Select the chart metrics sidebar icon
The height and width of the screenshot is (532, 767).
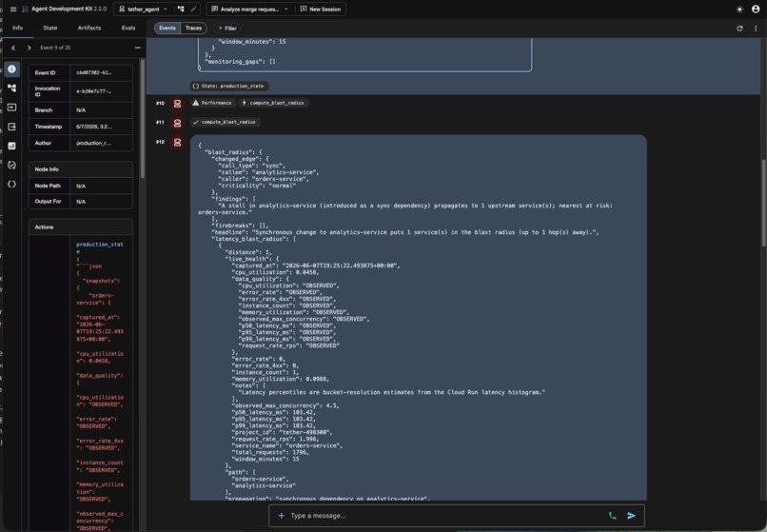tap(11, 146)
